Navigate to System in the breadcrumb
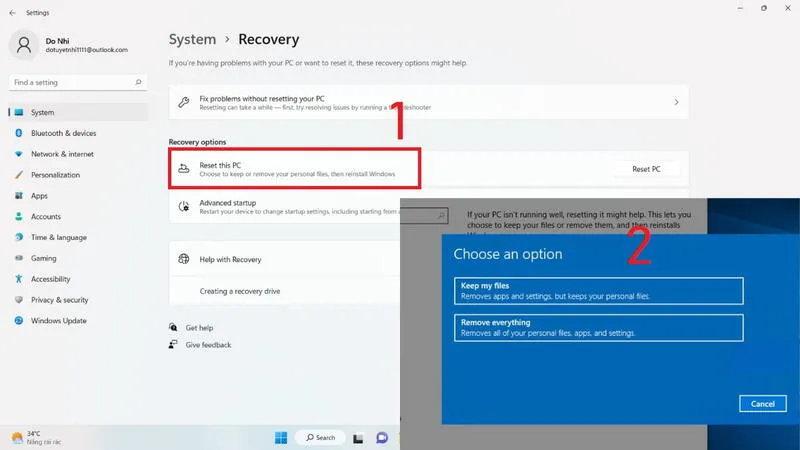 (192, 40)
